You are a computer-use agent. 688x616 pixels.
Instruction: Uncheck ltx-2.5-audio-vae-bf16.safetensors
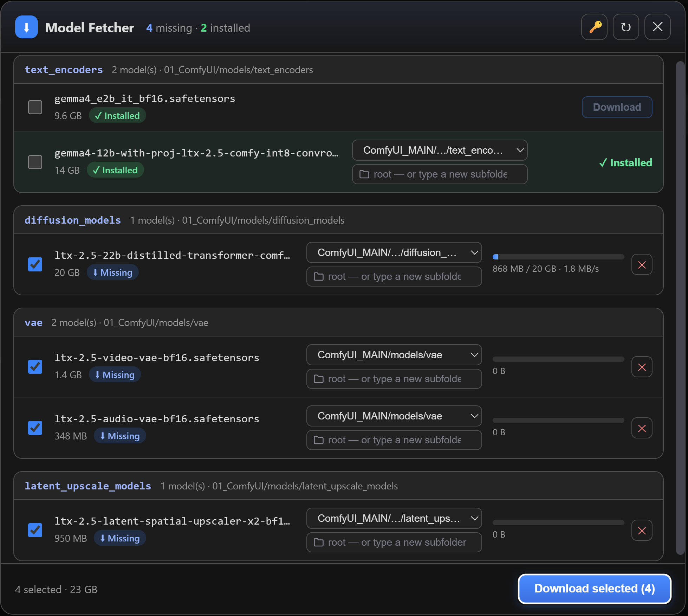pos(35,428)
